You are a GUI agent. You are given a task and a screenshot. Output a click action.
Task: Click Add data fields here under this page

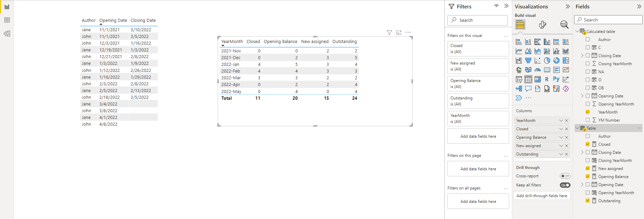coord(478,169)
